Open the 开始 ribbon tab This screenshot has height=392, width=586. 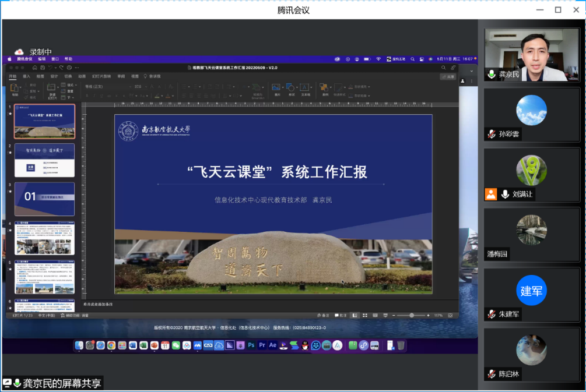pyautogui.click(x=13, y=76)
